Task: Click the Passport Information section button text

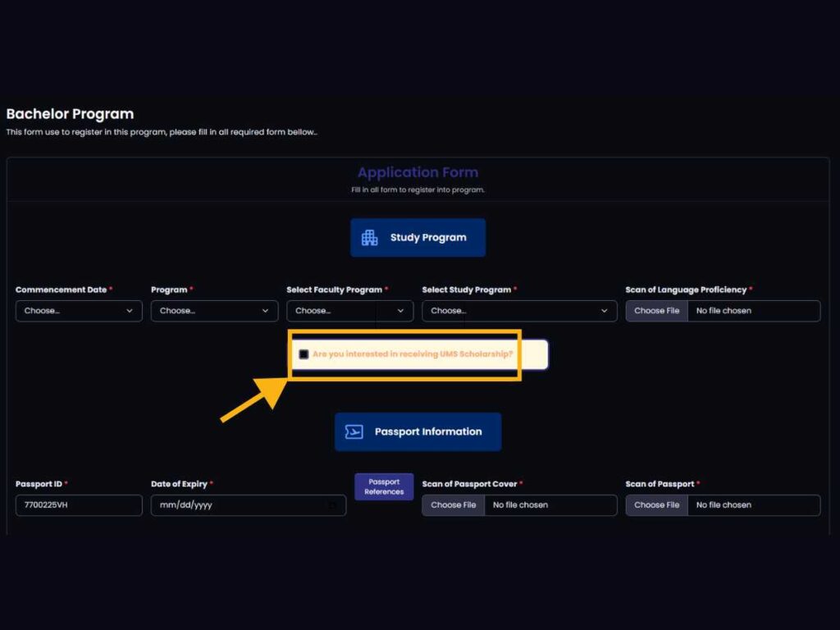Action: (x=428, y=431)
